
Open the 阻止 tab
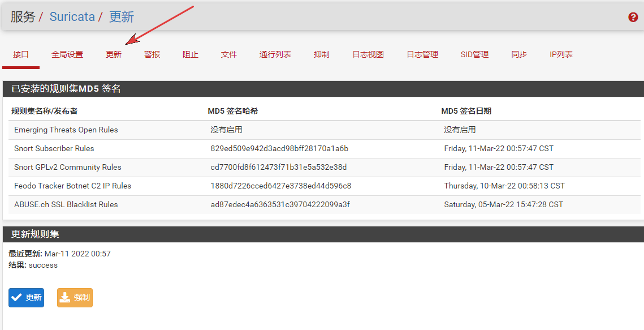[191, 54]
